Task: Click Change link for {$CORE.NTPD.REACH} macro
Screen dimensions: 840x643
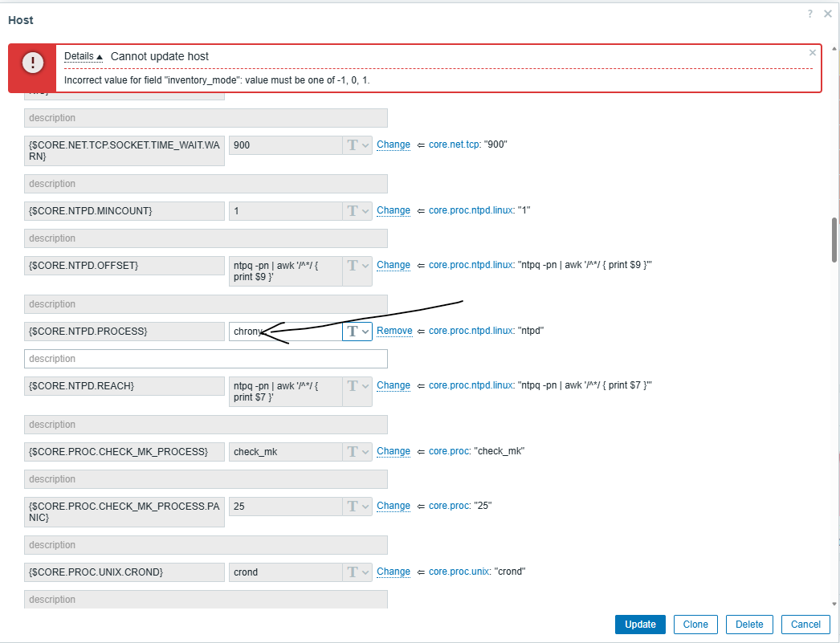Action: pyautogui.click(x=393, y=385)
